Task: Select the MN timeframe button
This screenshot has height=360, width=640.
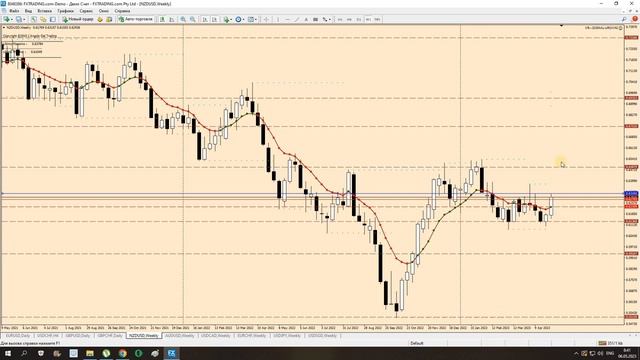Action: (377, 19)
